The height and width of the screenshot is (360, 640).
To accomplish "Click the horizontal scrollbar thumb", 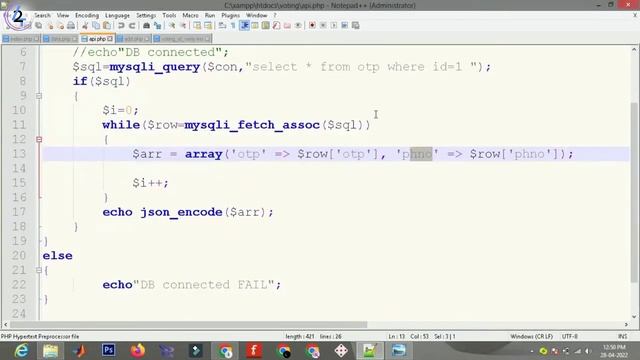I will point(189,324).
